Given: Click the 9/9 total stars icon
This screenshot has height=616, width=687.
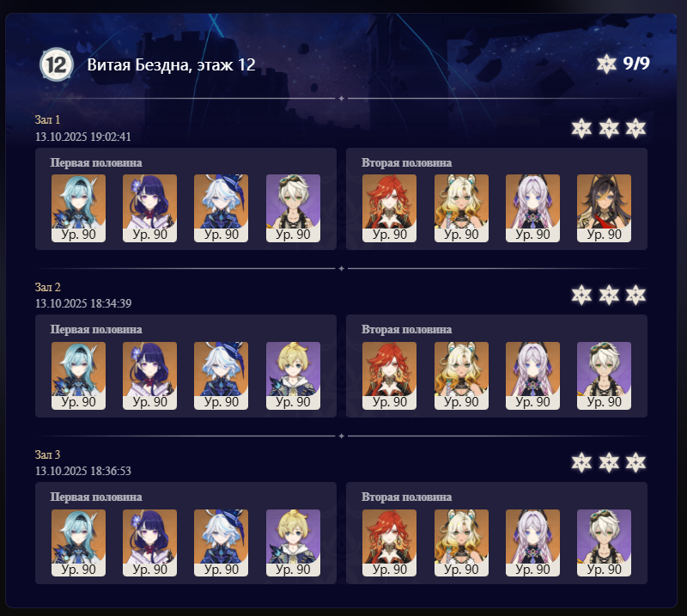Looking at the screenshot, I should point(606,64).
